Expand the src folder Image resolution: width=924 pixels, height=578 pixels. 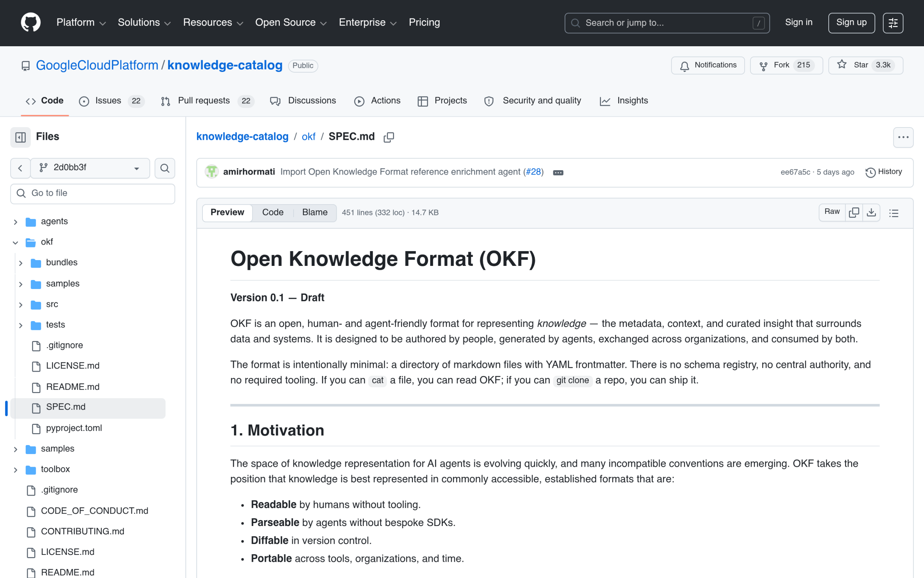pos(21,305)
